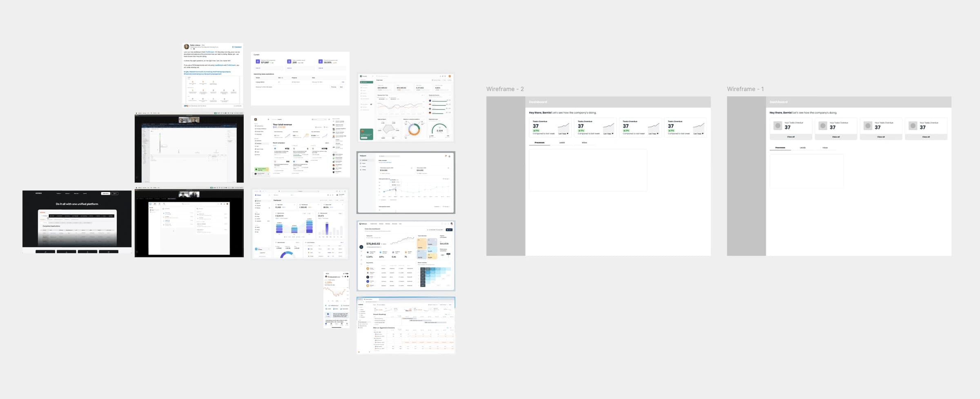Select the empty content panel in Wireframe - 1
This screenshot has height=399, width=980.
(x=806, y=171)
